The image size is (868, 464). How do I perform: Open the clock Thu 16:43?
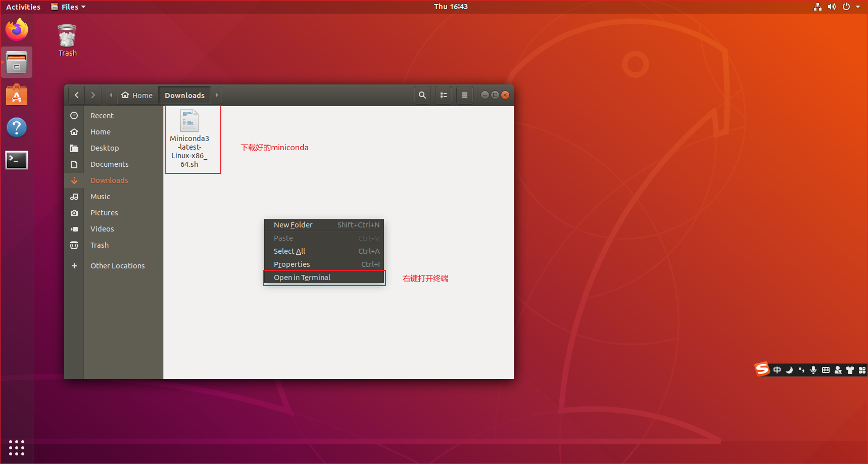451,7
